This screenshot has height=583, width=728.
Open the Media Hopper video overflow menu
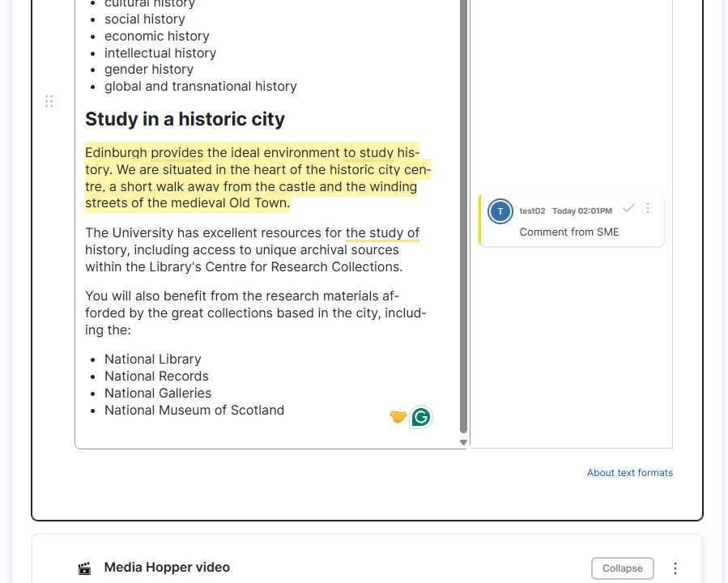coord(675,568)
